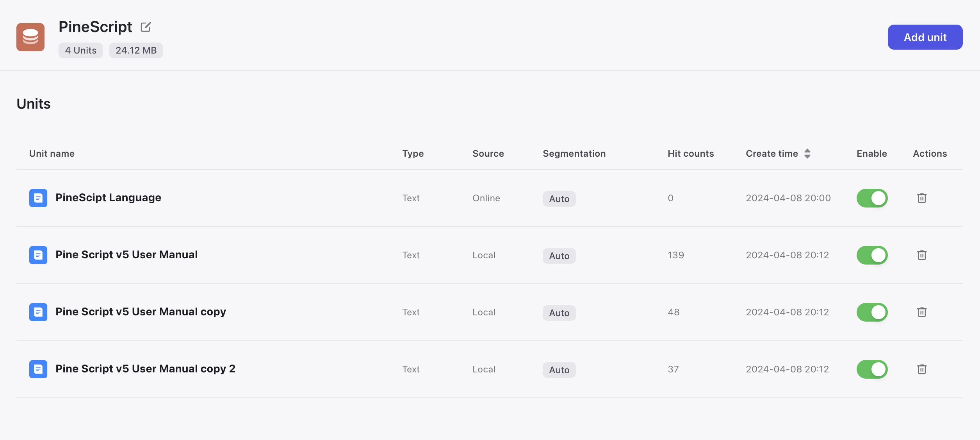The height and width of the screenshot is (440, 980).
Task: Switch off the User Manual copy 2 toggle
Action: click(x=872, y=369)
